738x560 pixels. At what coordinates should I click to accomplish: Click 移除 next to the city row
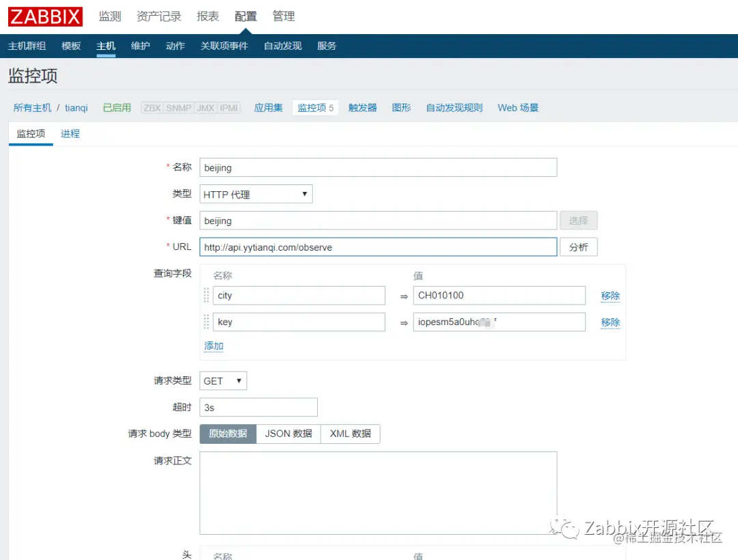tap(610, 295)
